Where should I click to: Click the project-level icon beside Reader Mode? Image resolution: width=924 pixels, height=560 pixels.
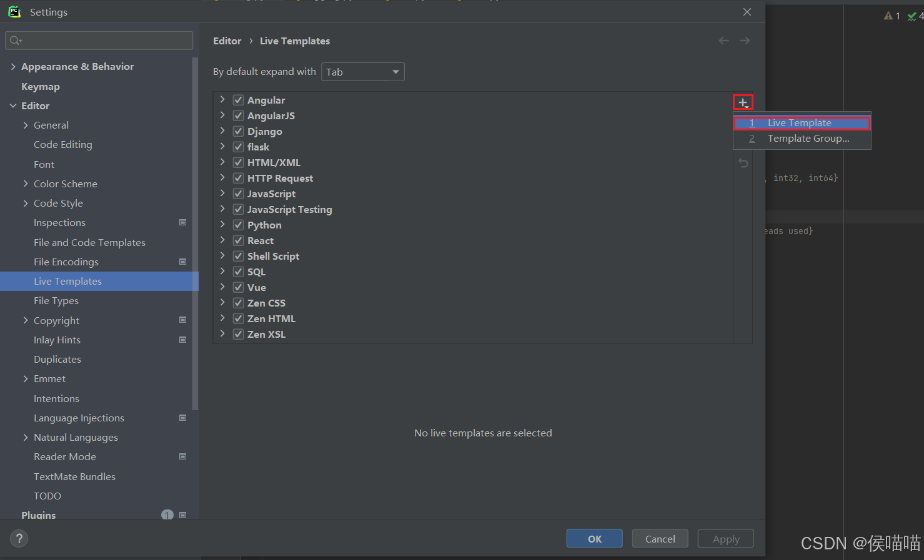[183, 456]
